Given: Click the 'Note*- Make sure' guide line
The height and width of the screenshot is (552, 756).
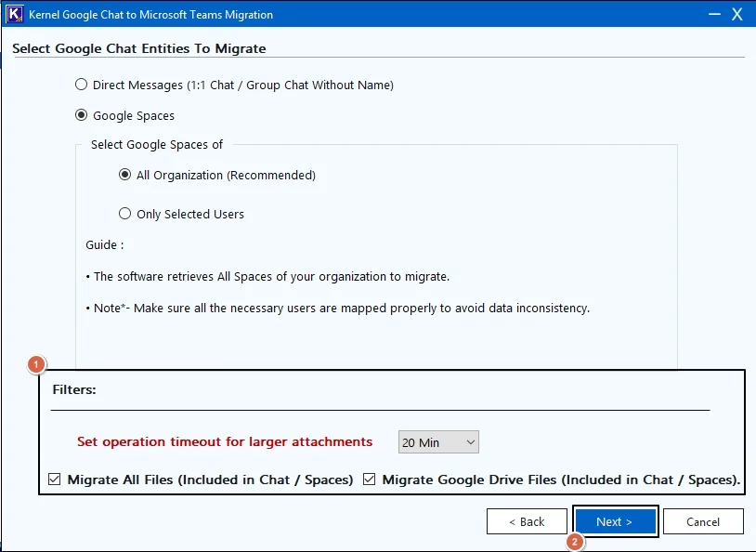Looking at the screenshot, I should pyautogui.click(x=337, y=308).
